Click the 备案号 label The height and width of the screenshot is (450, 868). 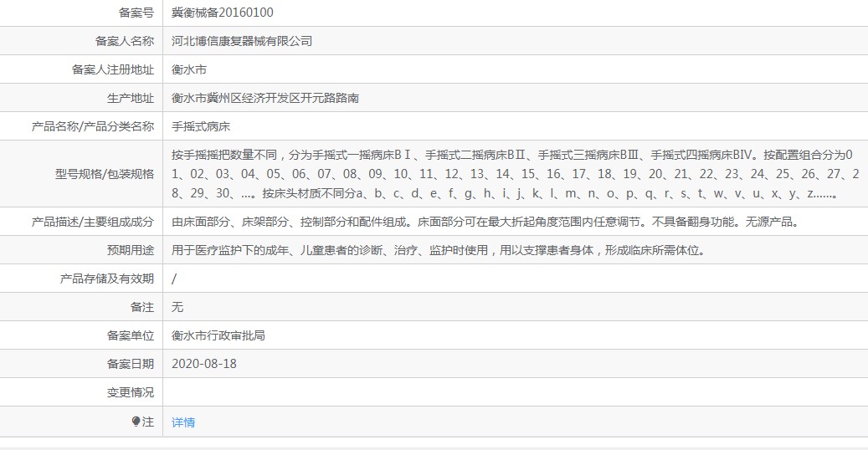(x=136, y=13)
